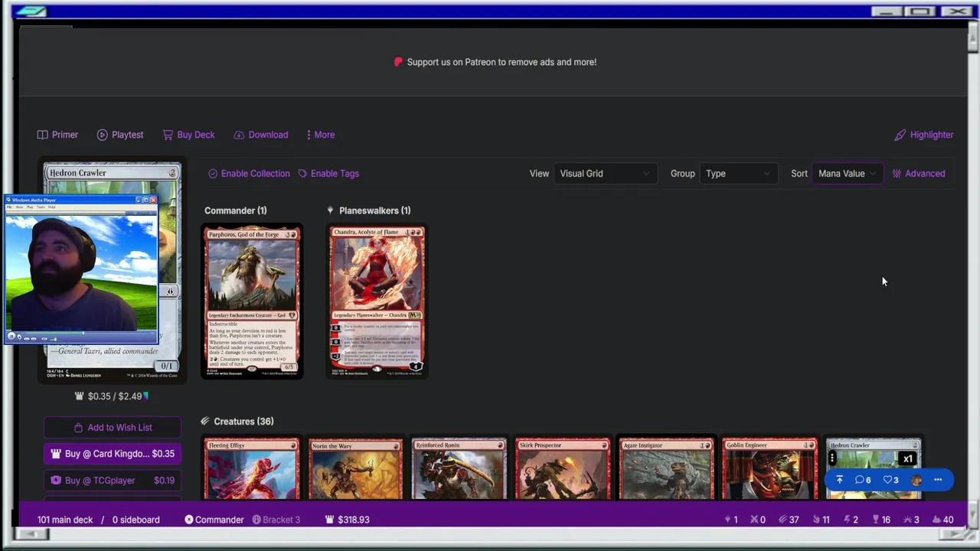980x551 pixels.
Task: Click the artifact count icon showing 16
Action: 880,520
